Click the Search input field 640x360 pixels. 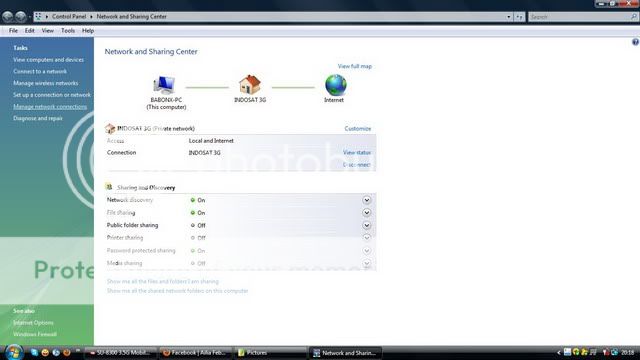tap(579, 17)
